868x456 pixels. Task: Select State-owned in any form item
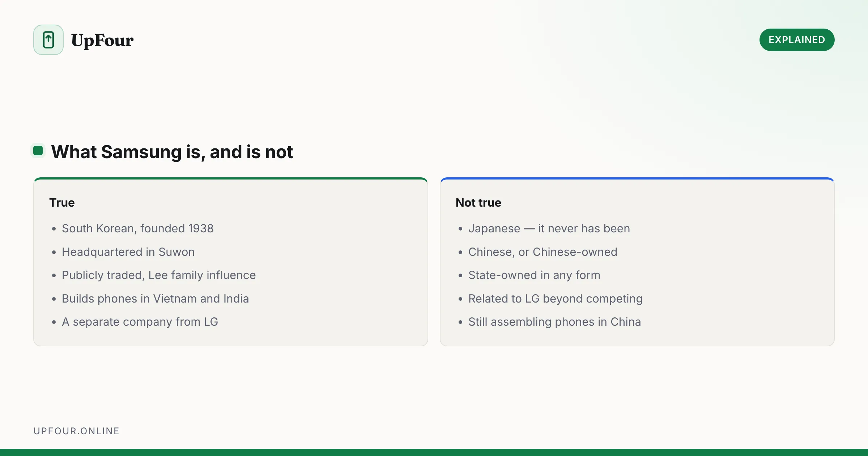coord(534,275)
